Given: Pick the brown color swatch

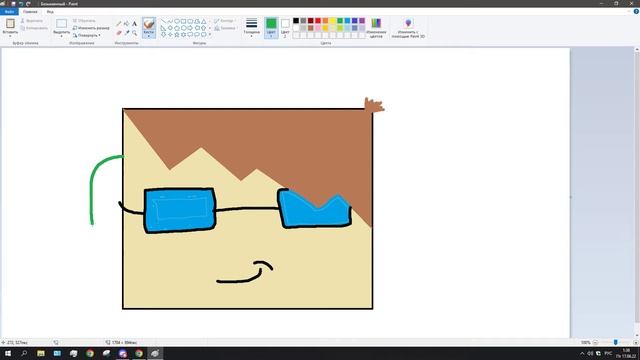Looking at the screenshot, I should (x=311, y=28).
